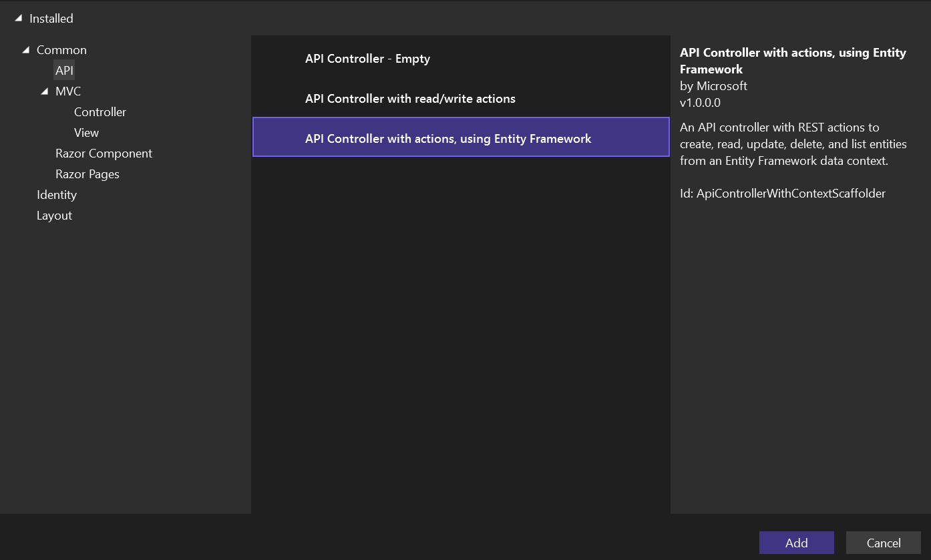The width and height of the screenshot is (931, 560).
Task: Select the API category
Action: (x=64, y=70)
